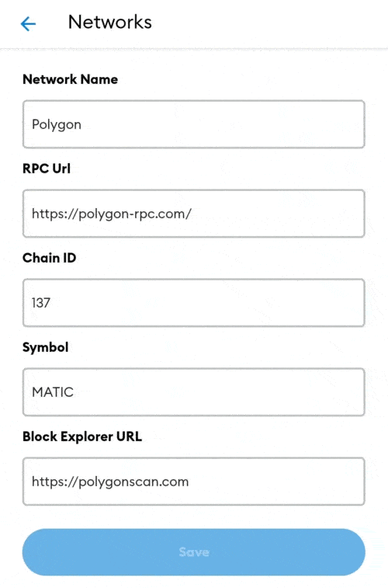This screenshot has width=388, height=588.
Task: Click the https://polygonscan.com text
Action: click(x=110, y=482)
